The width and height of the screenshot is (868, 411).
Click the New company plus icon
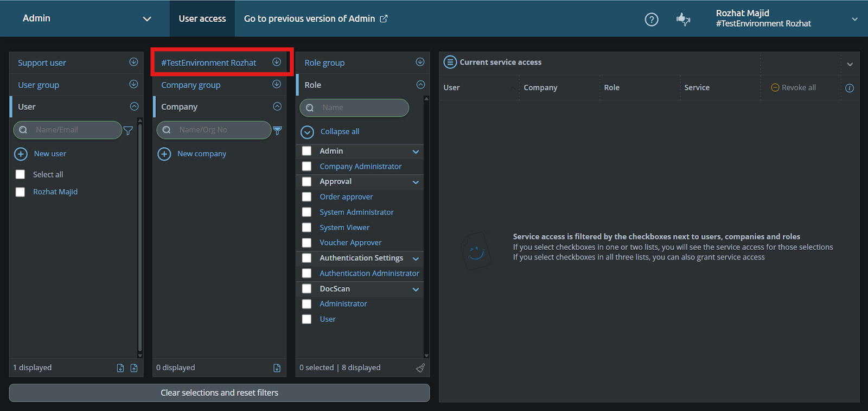(164, 154)
